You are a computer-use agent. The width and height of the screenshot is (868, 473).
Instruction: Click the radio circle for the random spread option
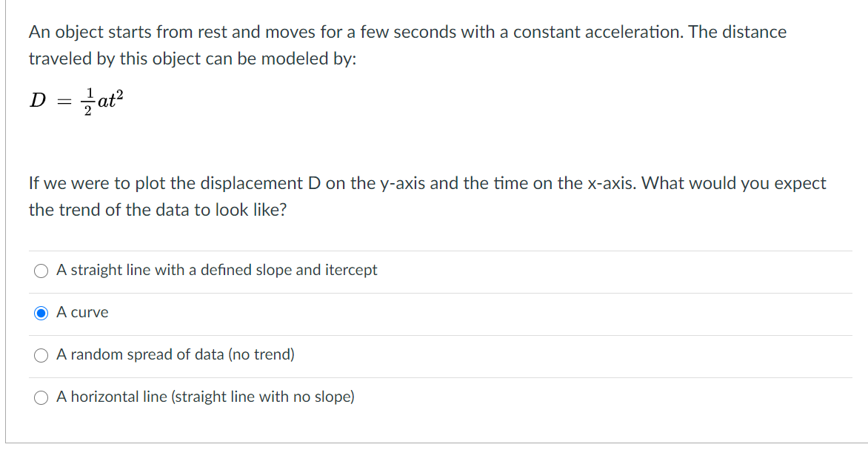click(41, 354)
